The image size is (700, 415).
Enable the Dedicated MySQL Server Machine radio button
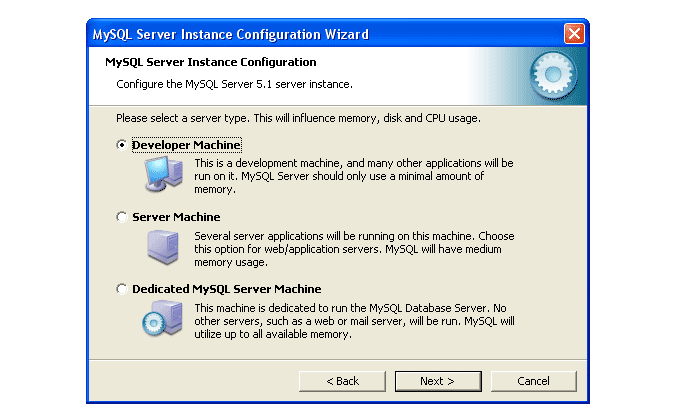coord(122,289)
